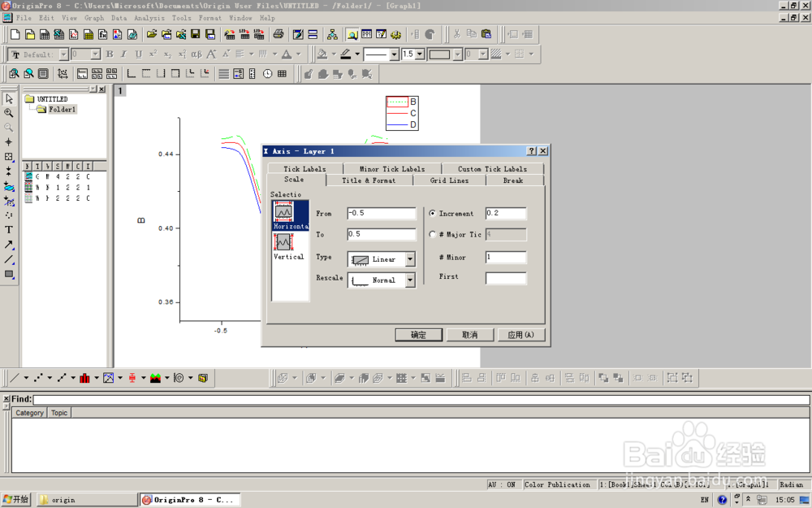Switch to the Title & Format tab

coord(369,180)
